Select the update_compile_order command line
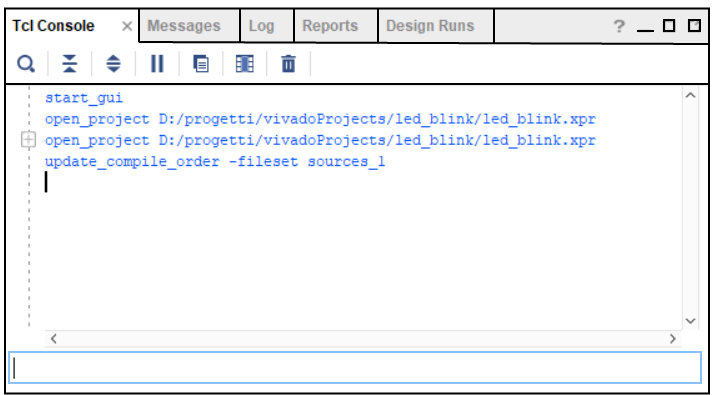The width and height of the screenshot is (720, 395). pyautogui.click(x=215, y=162)
